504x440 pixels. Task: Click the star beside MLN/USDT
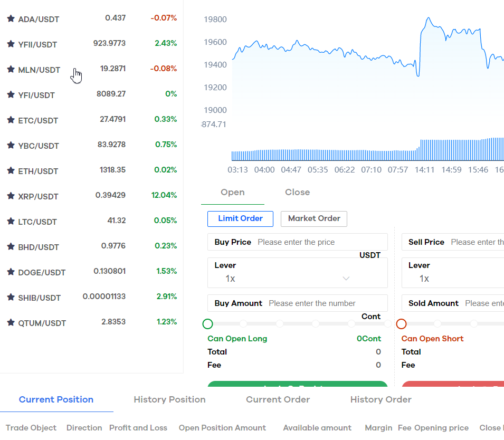[11, 69]
